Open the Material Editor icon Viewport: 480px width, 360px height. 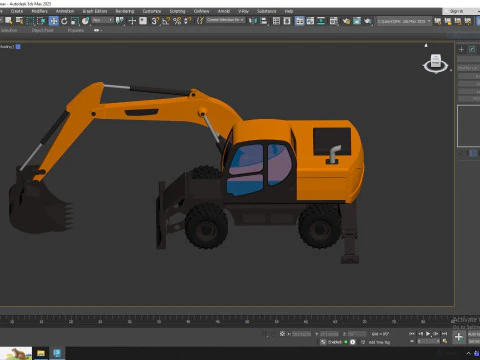click(334, 21)
